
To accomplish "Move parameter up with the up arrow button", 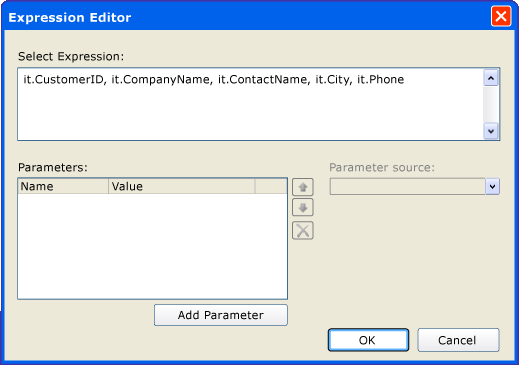I will point(303,187).
